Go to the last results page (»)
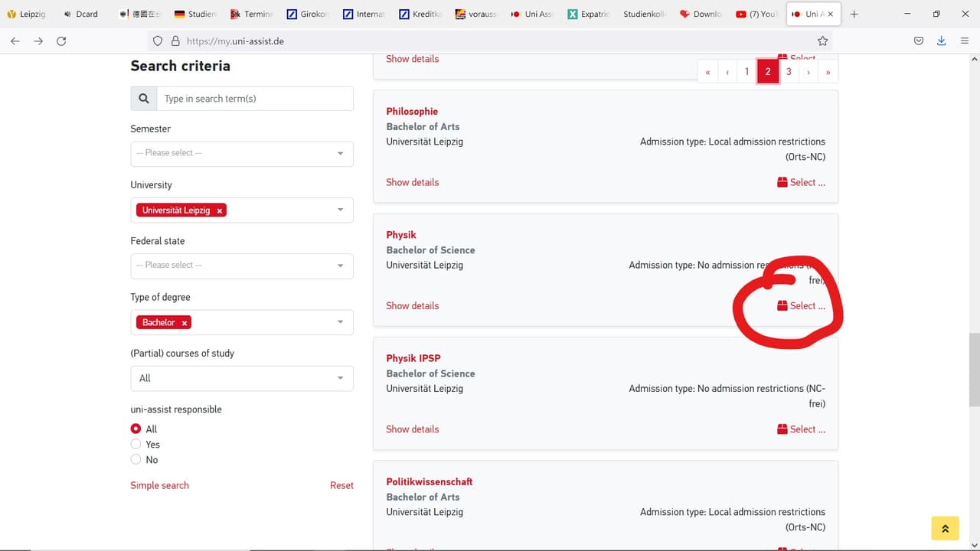The image size is (980, 551). tap(828, 72)
